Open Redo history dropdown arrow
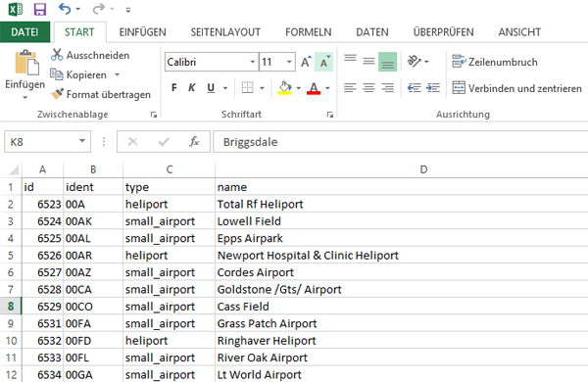 112,9
